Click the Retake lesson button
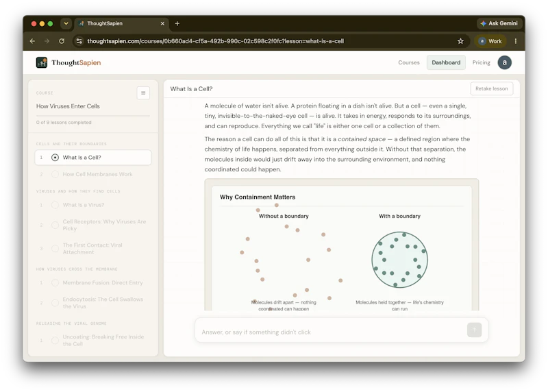Screen dimensions: 548x392 tap(491, 89)
